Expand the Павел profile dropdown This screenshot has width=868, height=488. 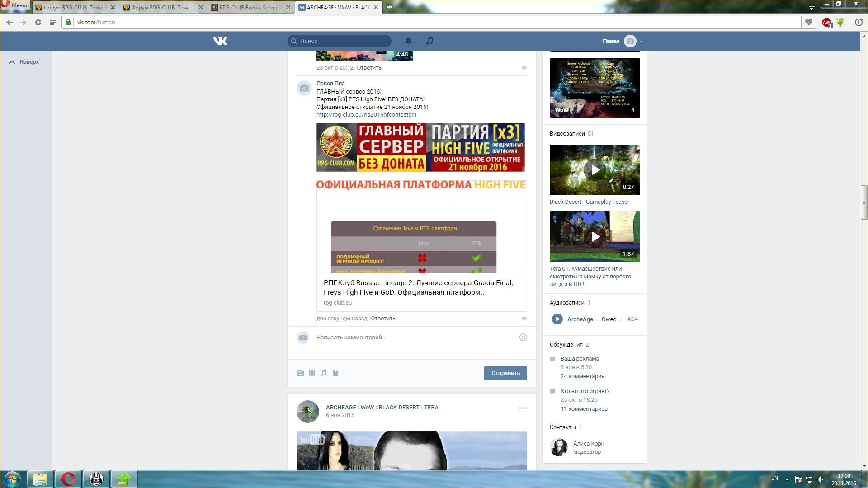click(x=641, y=41)
